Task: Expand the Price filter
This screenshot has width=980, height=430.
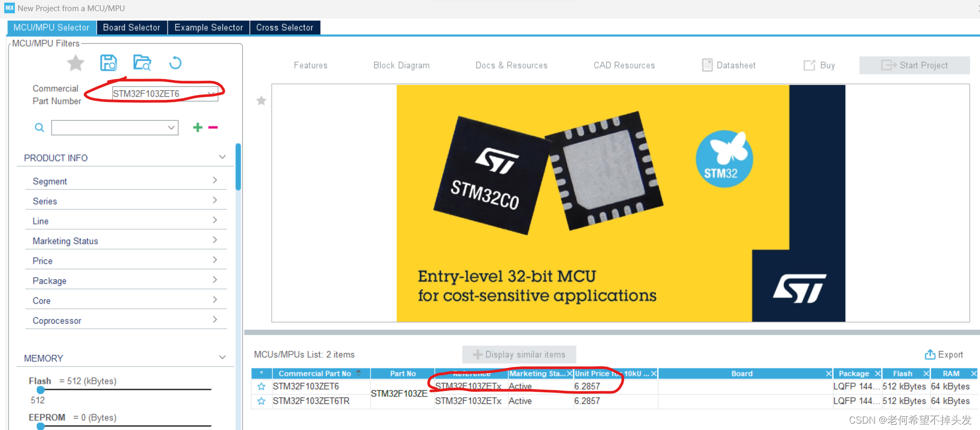Action: tap(215, 260)
